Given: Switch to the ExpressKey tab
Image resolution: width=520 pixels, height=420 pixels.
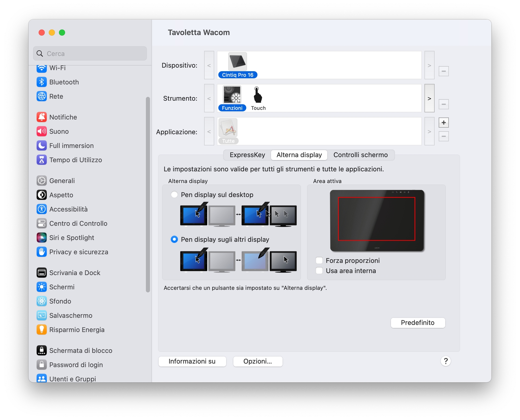Looking at the screenshot, I should coord(247,155).
